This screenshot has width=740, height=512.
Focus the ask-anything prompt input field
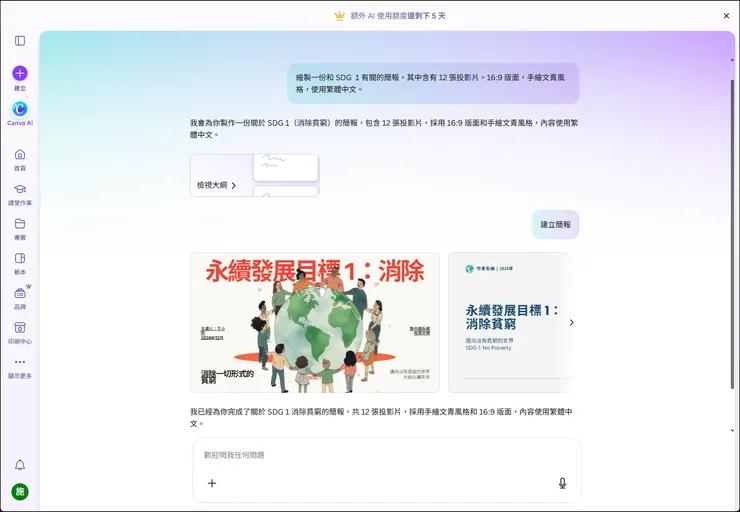[x=387, y=455]
